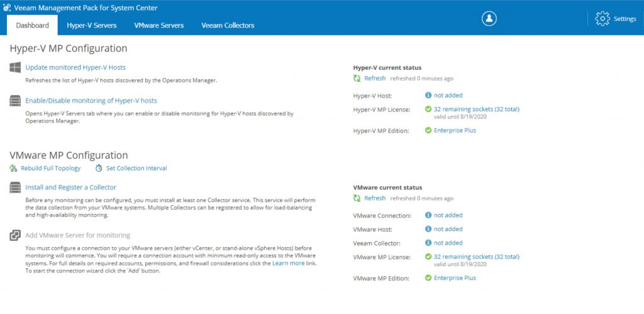Click the Hyper-V status refresh arrows icon
Viewport: 644px width, 314px height.
357,78
